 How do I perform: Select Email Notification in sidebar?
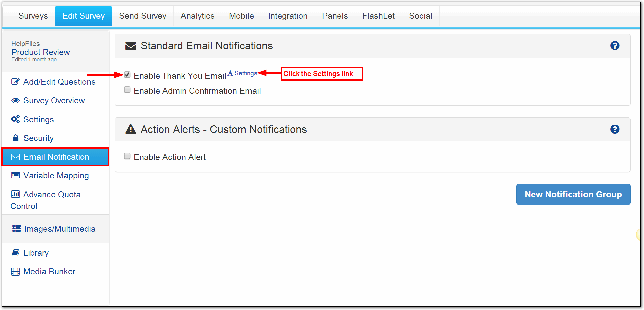coord(55,157)
